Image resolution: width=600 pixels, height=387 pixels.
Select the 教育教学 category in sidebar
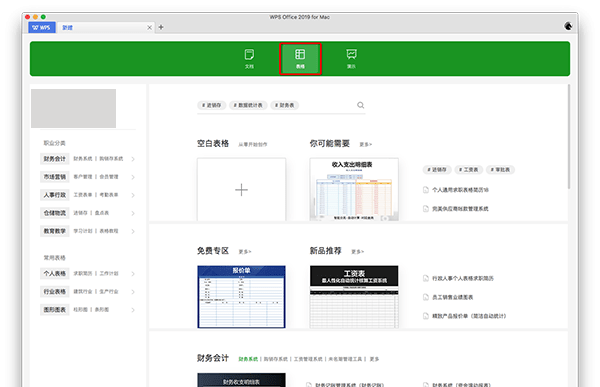click(55, 231)
